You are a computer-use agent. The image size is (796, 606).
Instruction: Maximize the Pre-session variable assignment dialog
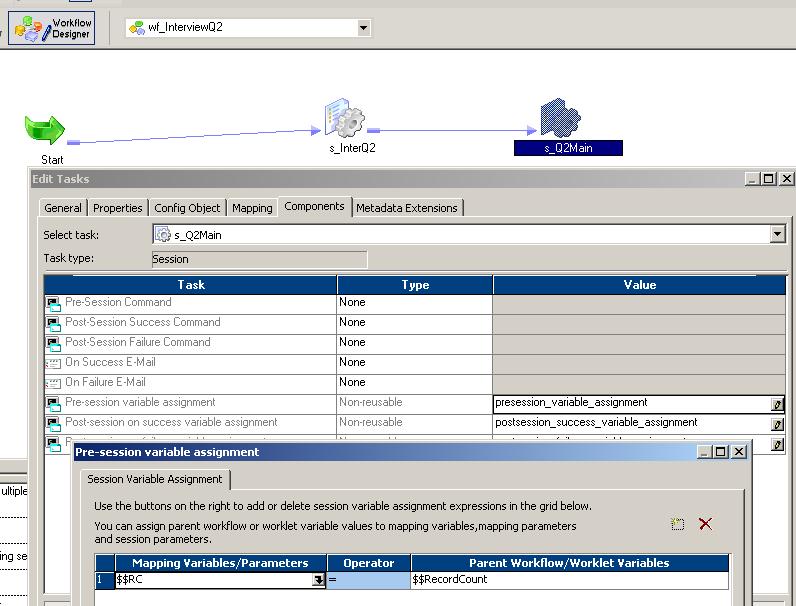tap(720, 451)
